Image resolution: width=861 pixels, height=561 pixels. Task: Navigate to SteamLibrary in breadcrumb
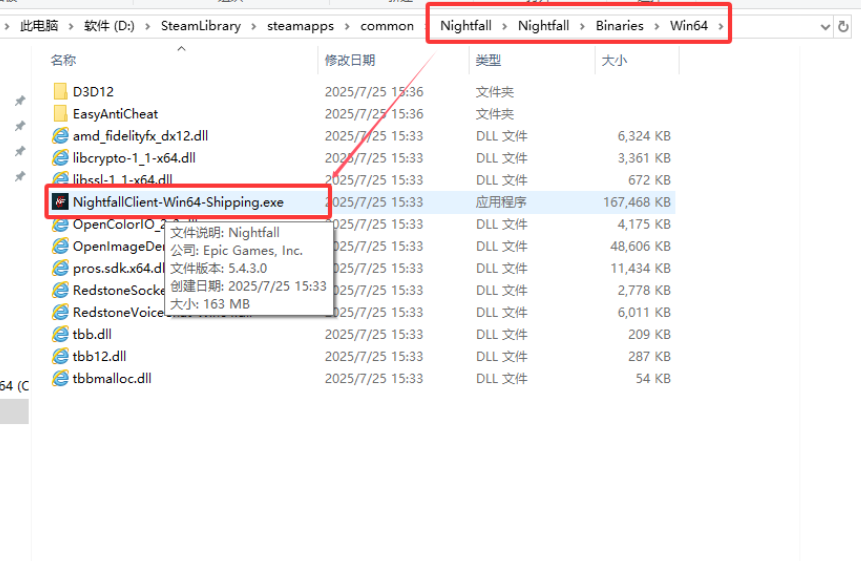click(201, 26)
